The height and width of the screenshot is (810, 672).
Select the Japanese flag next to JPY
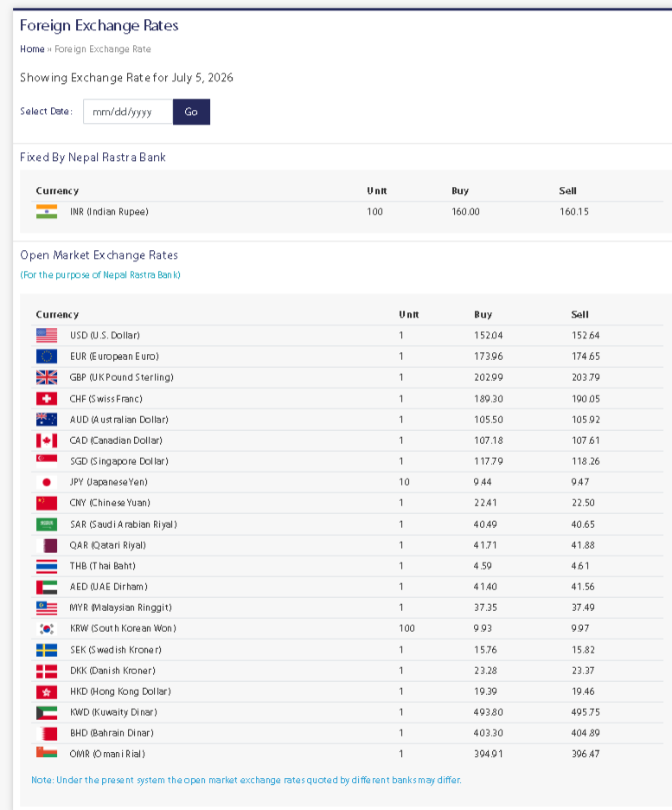tap(47, 482)
